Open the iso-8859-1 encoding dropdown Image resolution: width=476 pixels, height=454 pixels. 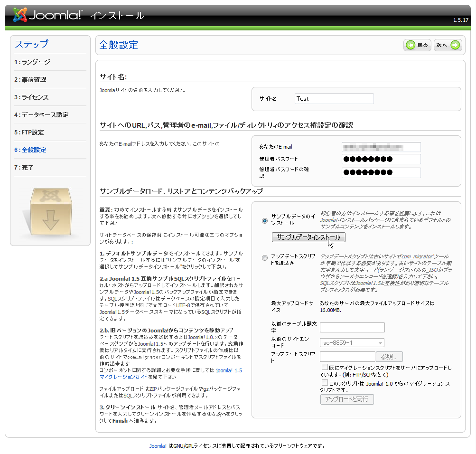click(352, 343)
